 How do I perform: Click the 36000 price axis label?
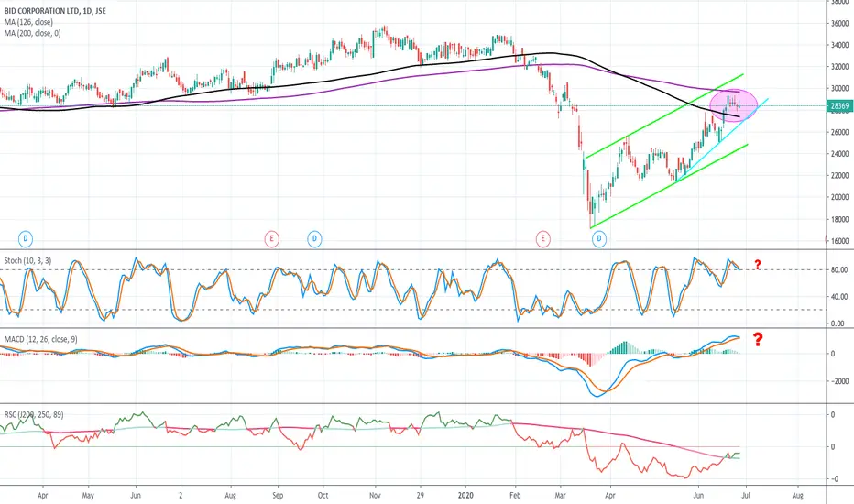tap(840, 24)
